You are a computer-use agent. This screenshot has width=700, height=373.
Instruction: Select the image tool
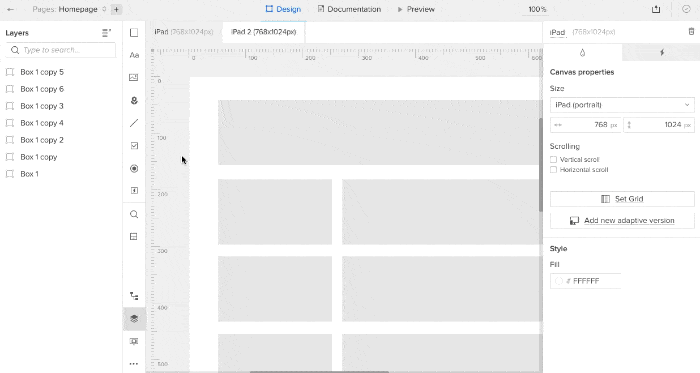tap(134, 78)
